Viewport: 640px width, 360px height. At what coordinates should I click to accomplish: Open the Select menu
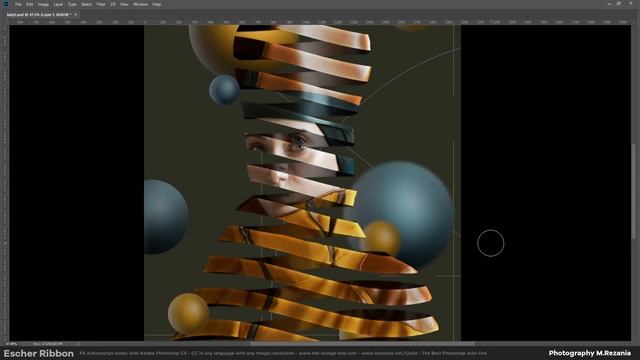(x=86, y=4)
